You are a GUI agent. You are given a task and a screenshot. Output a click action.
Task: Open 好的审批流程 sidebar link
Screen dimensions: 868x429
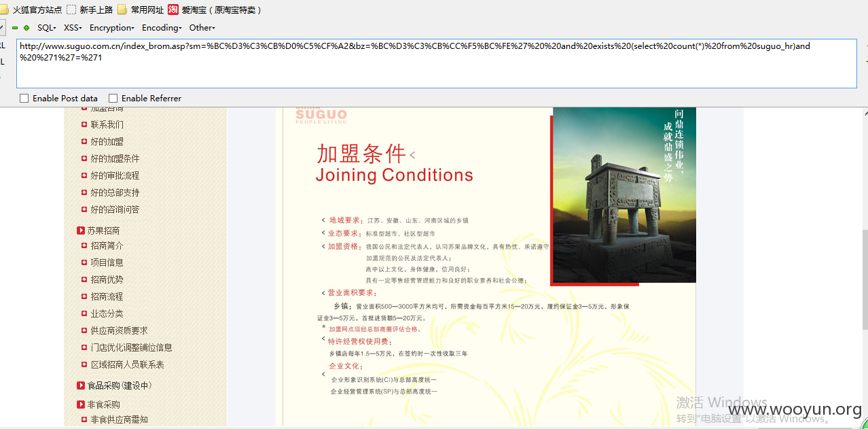coord(115,175)
